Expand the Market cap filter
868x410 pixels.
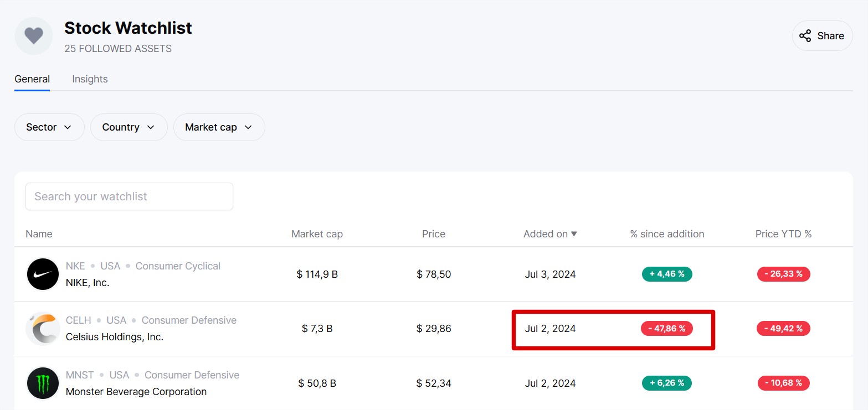[x=219, y=127]
